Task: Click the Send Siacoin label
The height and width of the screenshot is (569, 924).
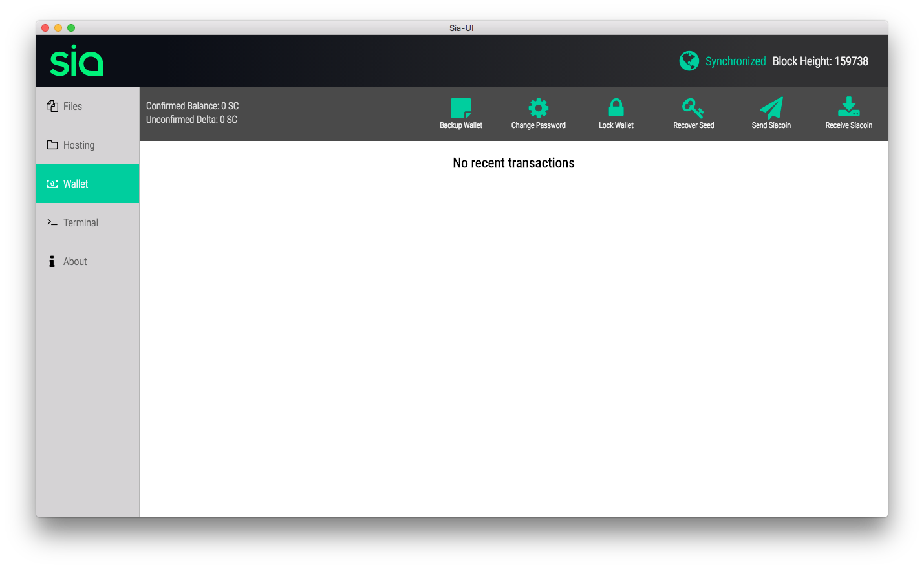Action: [771, 125]
